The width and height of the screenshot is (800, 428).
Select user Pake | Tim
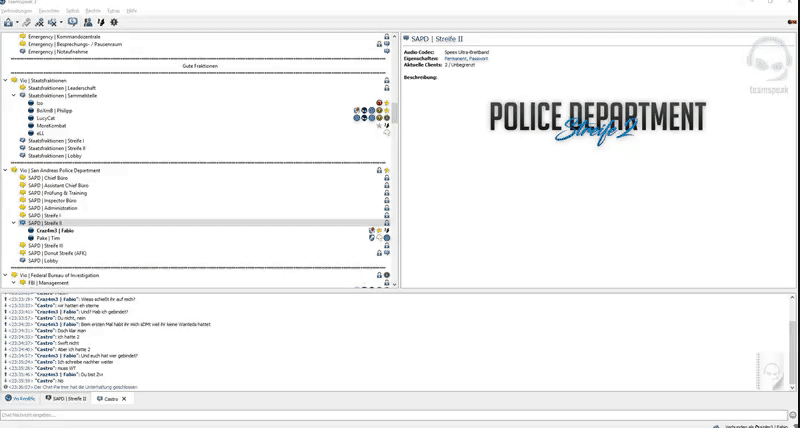pos(48,238)
